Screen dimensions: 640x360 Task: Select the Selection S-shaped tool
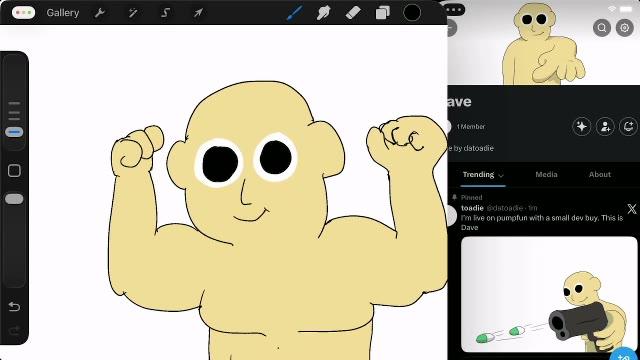(165, 13)
